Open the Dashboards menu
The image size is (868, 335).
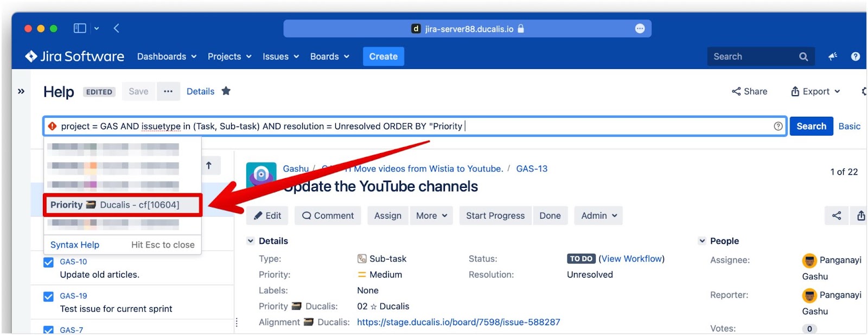pyautogui.click(x=166, y=56)
